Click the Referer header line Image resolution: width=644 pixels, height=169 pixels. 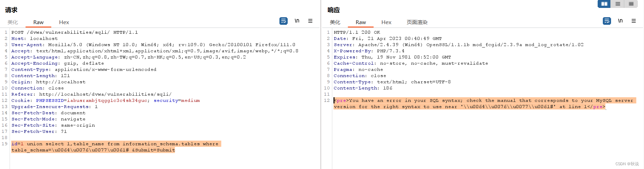[x=91, y=94]
